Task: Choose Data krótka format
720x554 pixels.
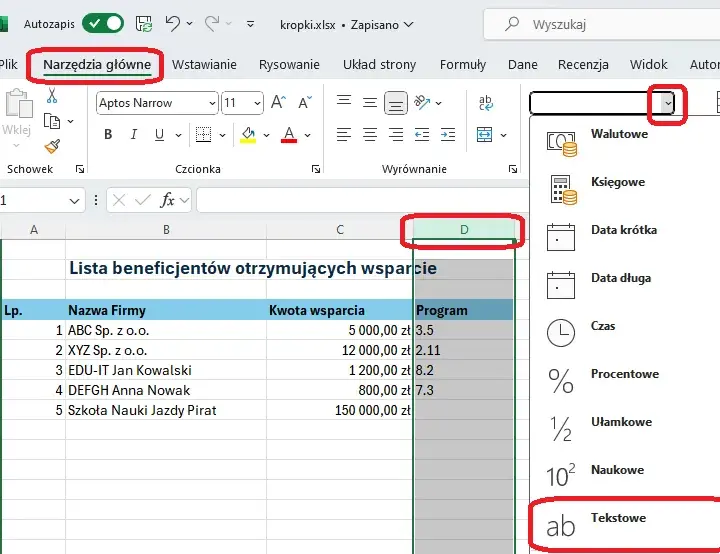Action: [x=625, y=236]
